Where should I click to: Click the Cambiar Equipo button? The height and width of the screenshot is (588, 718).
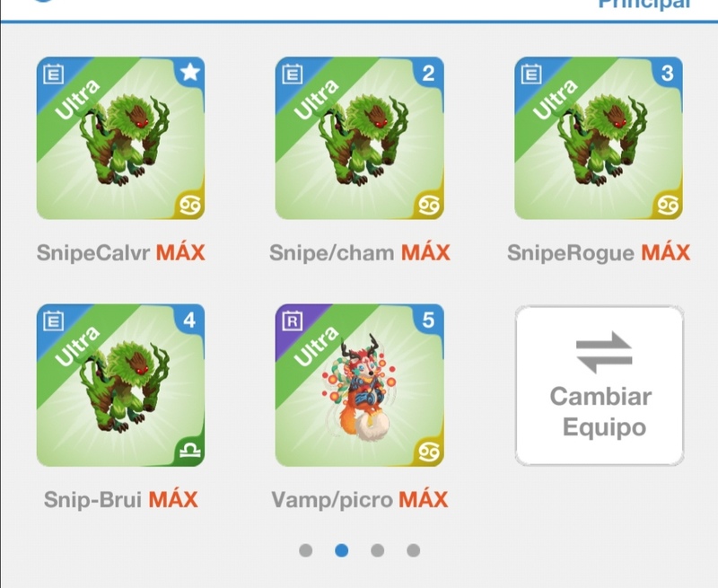coord(600,386)
